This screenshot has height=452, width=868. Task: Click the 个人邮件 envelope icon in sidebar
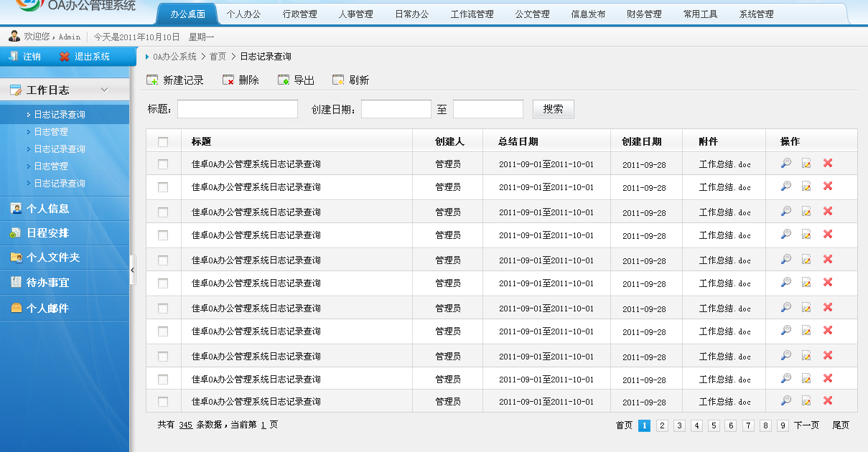click(x=16, y=309)
